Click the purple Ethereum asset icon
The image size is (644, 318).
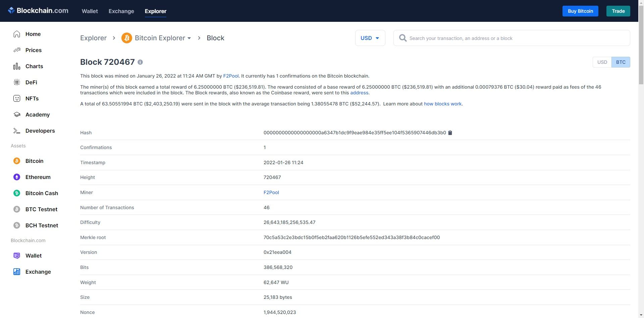[17, 177]
